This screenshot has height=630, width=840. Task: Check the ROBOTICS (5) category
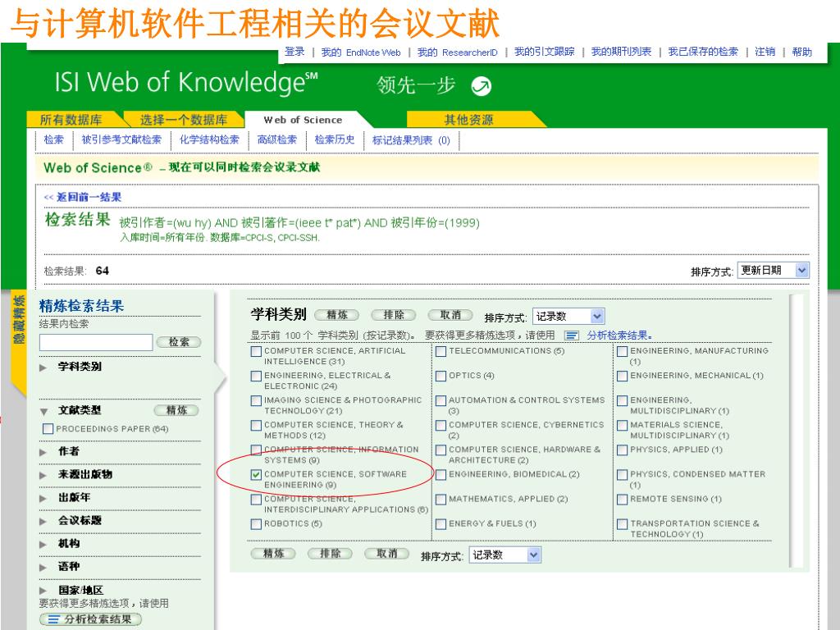(x=256, y=524)
